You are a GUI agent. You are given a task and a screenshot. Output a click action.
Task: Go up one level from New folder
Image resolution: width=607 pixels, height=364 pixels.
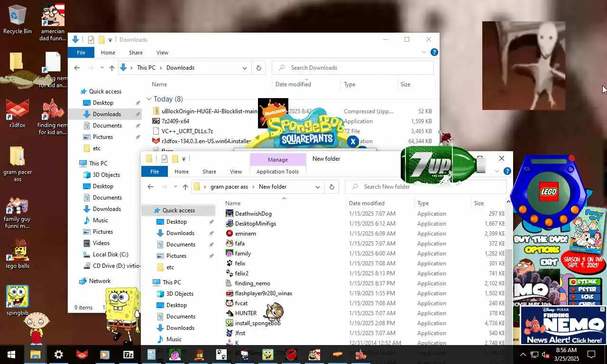(185, 187)
